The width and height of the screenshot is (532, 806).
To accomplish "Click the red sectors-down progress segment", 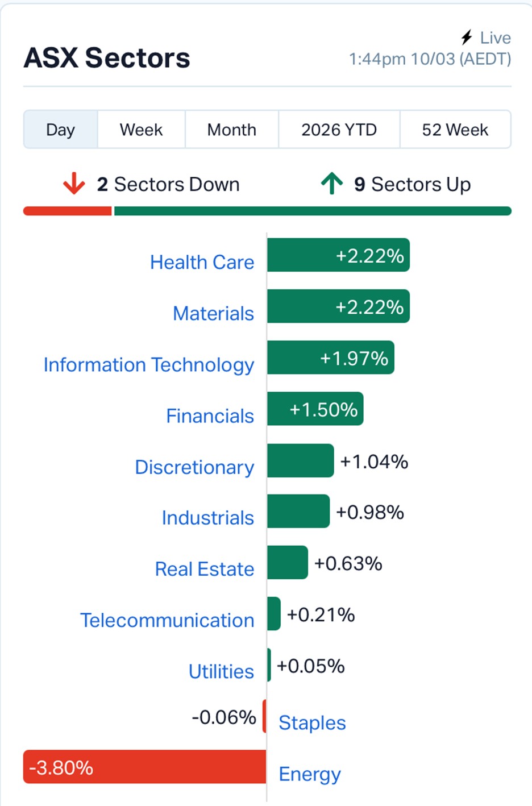I will pyautogui.click(x=67, y=211).
